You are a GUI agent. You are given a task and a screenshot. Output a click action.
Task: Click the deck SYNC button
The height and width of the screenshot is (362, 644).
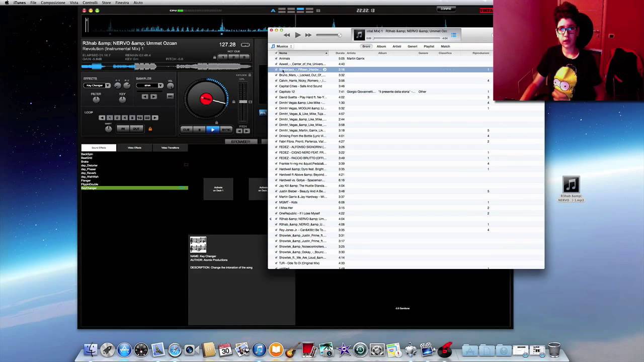click(x=226, y=130)
